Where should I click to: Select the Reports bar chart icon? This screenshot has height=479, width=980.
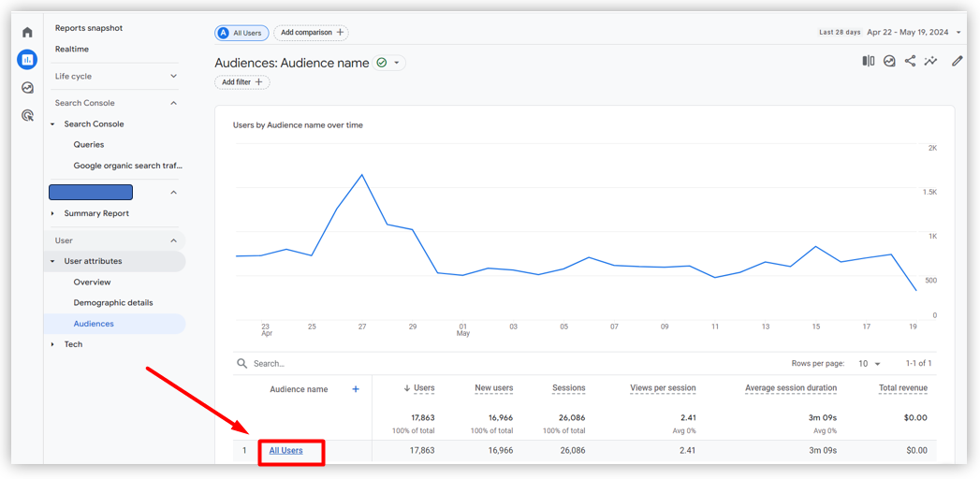pos(27,60)
